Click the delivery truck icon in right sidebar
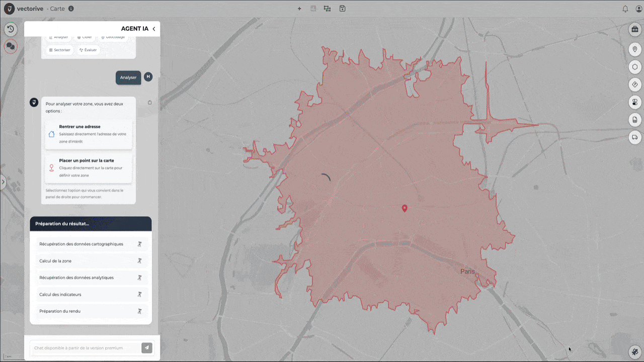This screenshot has height=362, width=644. tap(635, 137)
